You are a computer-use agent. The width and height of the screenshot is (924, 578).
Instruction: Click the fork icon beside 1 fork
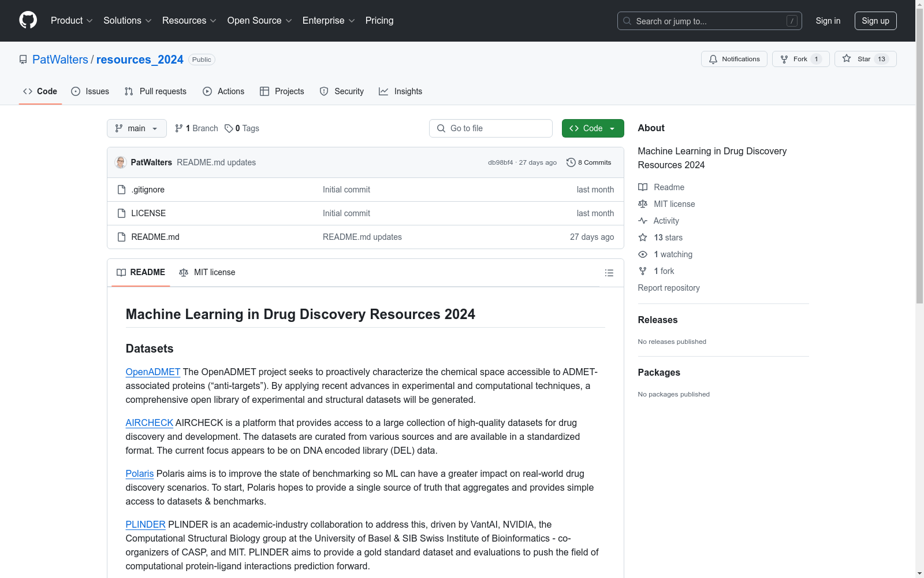(643, 271)
